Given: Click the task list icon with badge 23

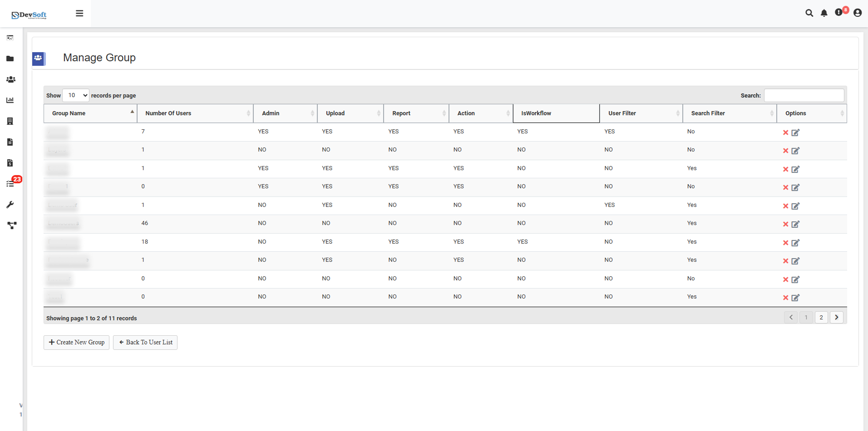Looking at the screenshot, I should click(x=11, y=183).
